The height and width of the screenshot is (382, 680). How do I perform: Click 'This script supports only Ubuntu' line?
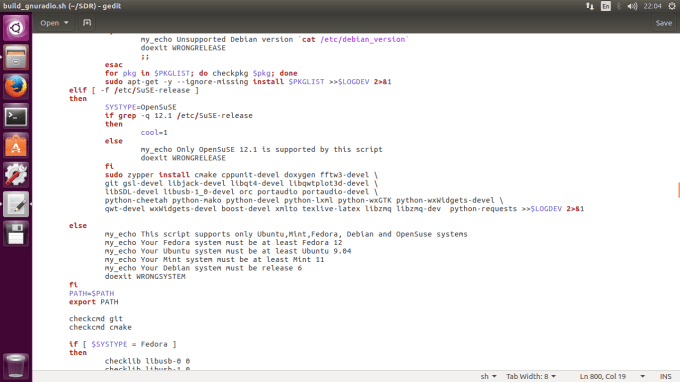coord(286,234)
